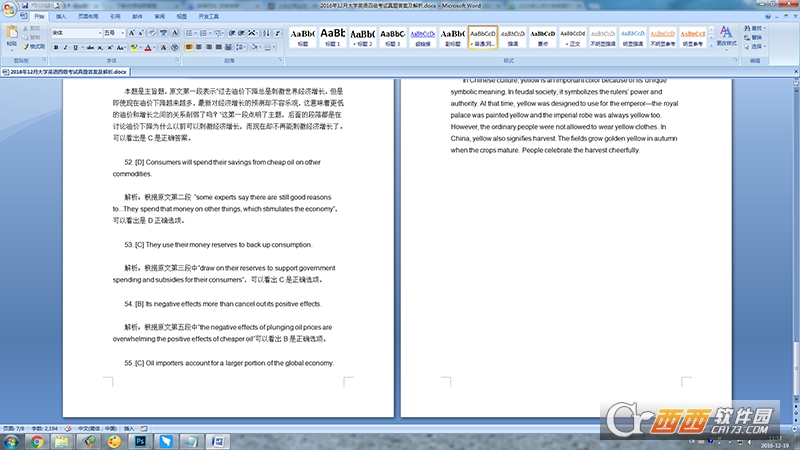Switch to the 页面布局 ribbon tab
800x450 pixels.
88,16
